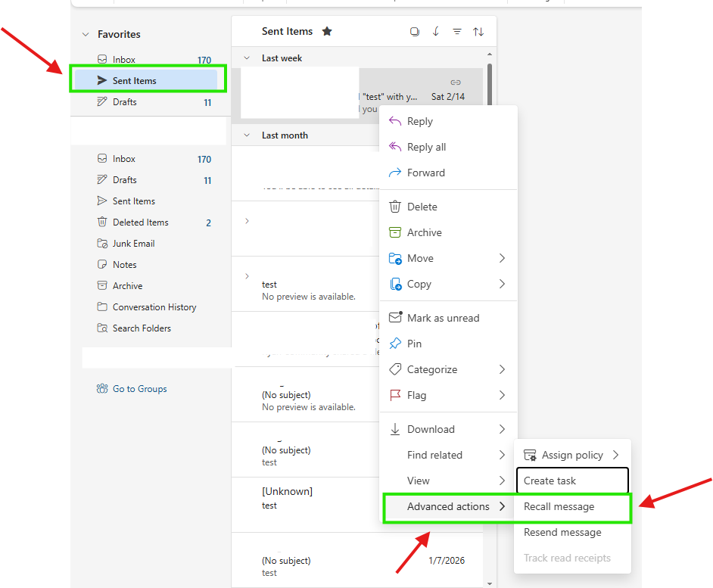Open the Junk Email folder
The width and height of the screenshot is (713, 588).
click(x=148, y=244)
